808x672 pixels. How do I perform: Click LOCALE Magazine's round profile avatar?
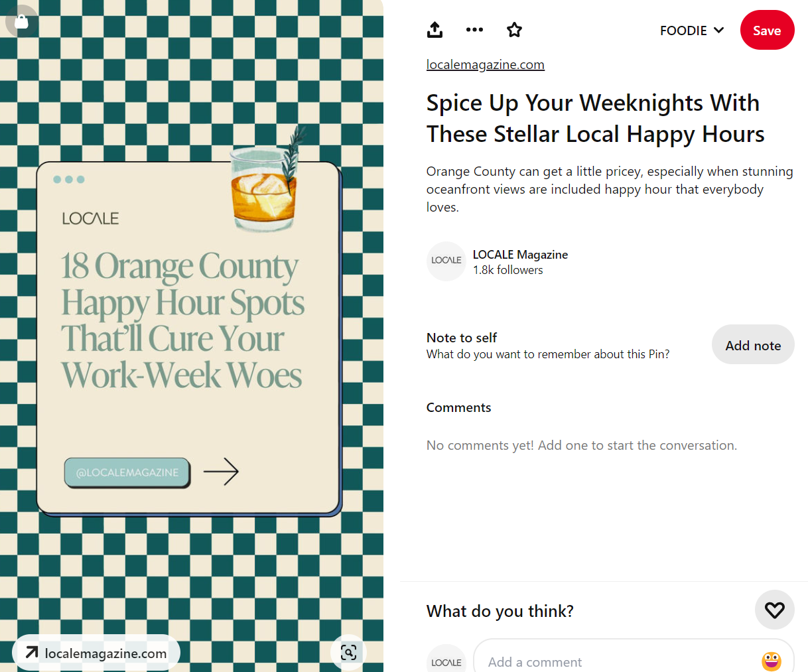pyautogui.click(x=446, y=261)
